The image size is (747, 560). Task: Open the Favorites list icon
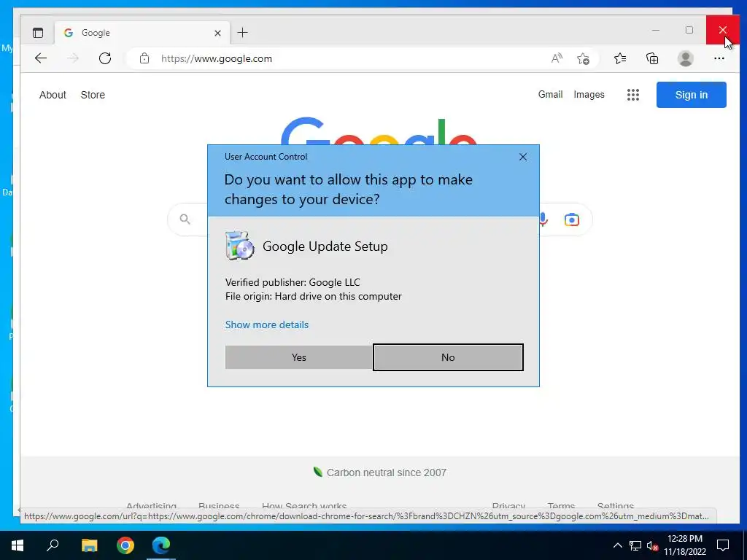620,58
